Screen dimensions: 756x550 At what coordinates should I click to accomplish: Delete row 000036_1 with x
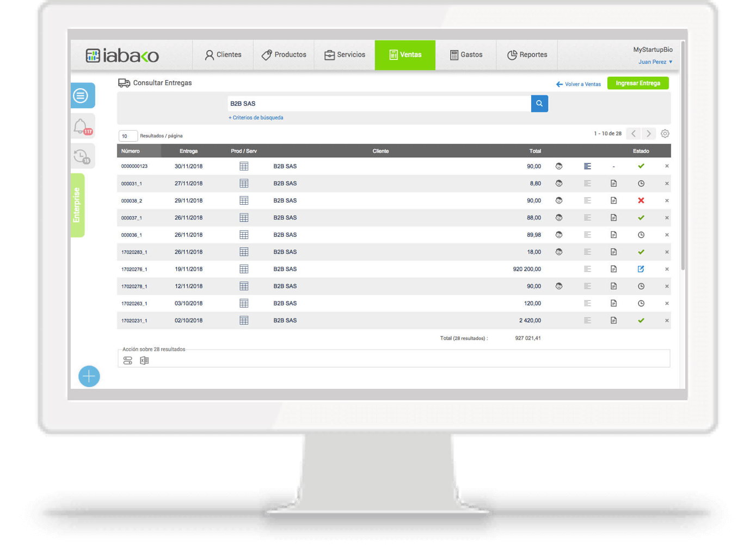667,235
